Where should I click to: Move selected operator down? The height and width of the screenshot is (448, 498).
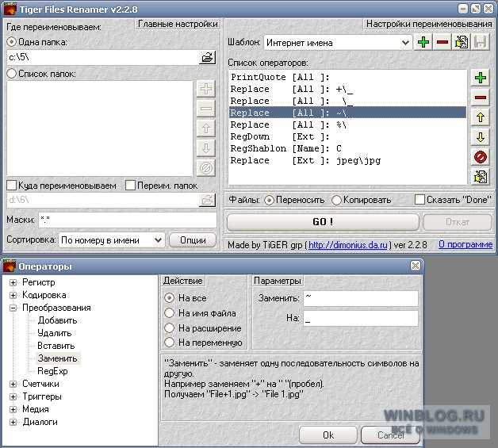(x=481, y=137)
